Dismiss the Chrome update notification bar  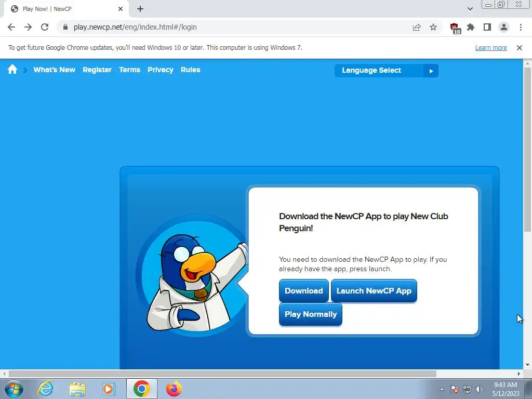[520, 48]
